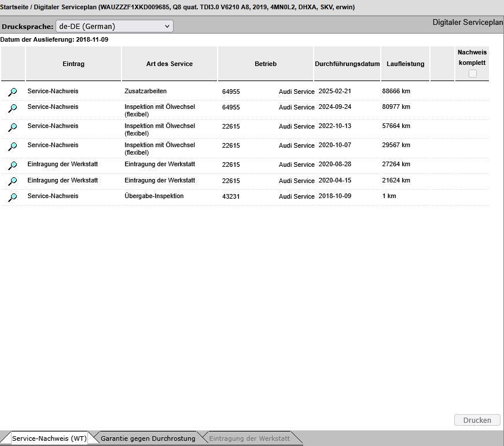504x446 pixels.
Task: Open magnifier for 2025-02-21 Zusatzarbeiten entry
Action: click(13, 92)
